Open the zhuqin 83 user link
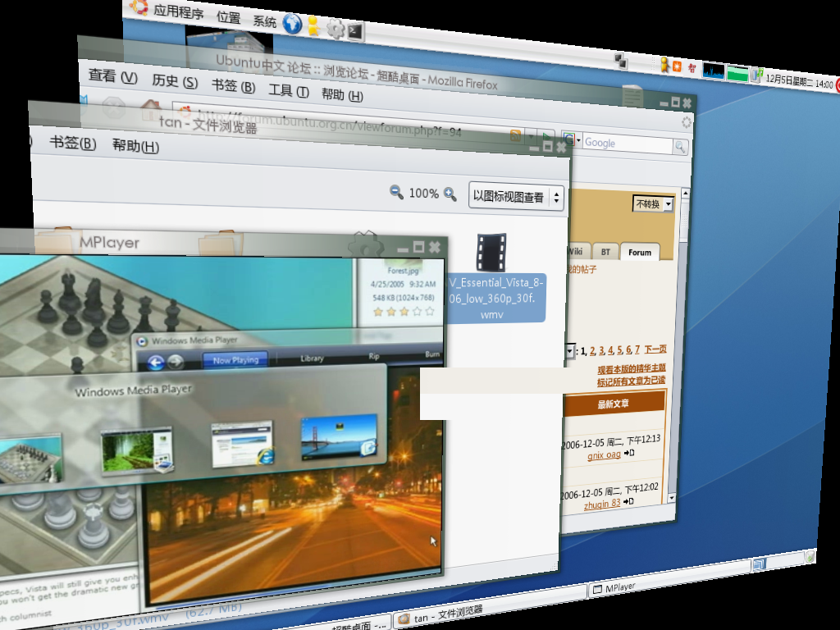 [602, 504]
